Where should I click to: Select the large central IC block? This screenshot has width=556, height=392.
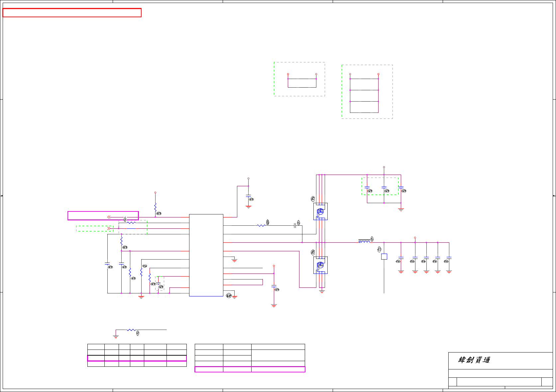[x=206, y=255]
